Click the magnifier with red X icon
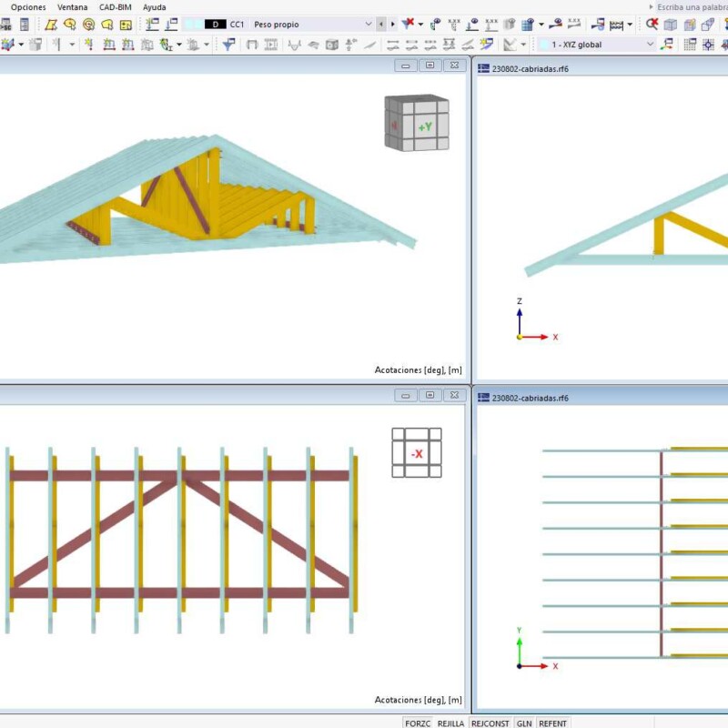The image size is (728, 728). coord(652,24)
